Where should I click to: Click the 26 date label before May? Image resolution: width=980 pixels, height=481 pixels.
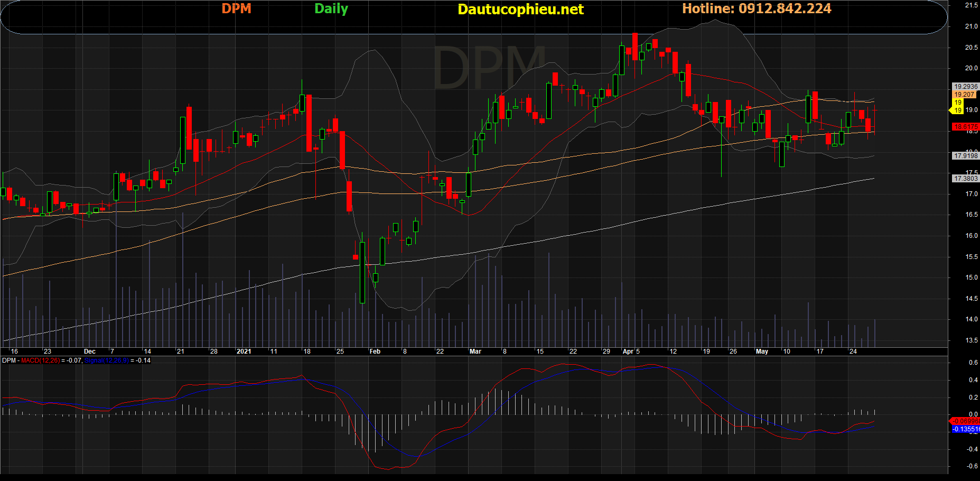733,351
